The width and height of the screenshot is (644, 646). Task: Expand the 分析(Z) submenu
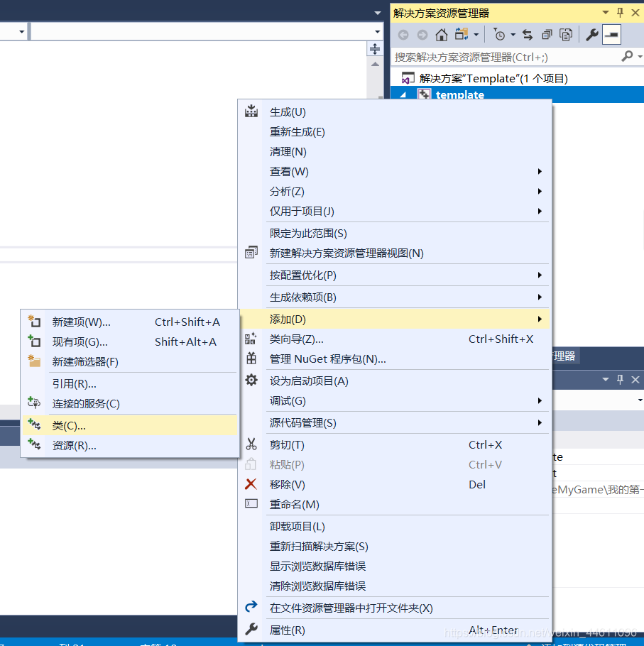click(394, 191)
